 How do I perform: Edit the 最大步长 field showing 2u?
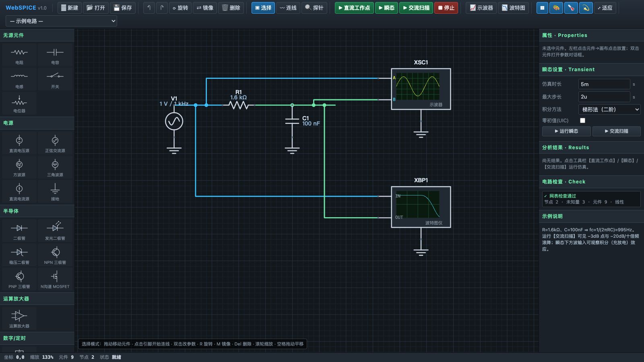(604, 97)
